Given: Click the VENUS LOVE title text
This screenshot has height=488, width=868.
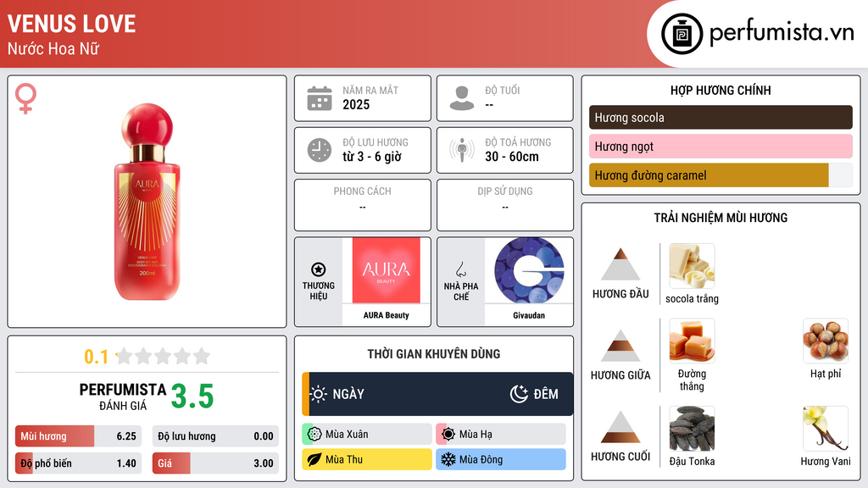Looking at the screenshot, I should tap(71, 24).
